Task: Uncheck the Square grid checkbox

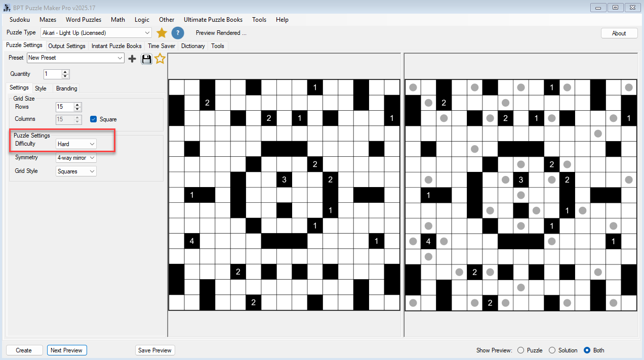Action: 93,119
